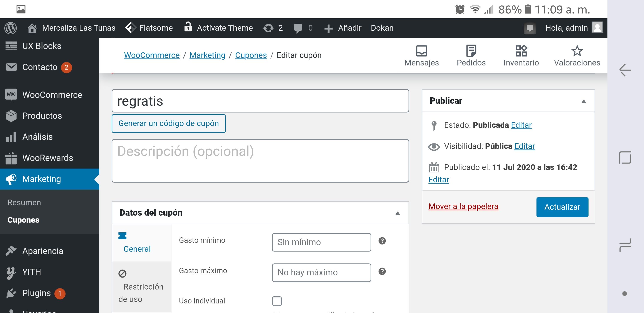
Task: Click the Contacto envelope icon
Action: pos(11,67)
